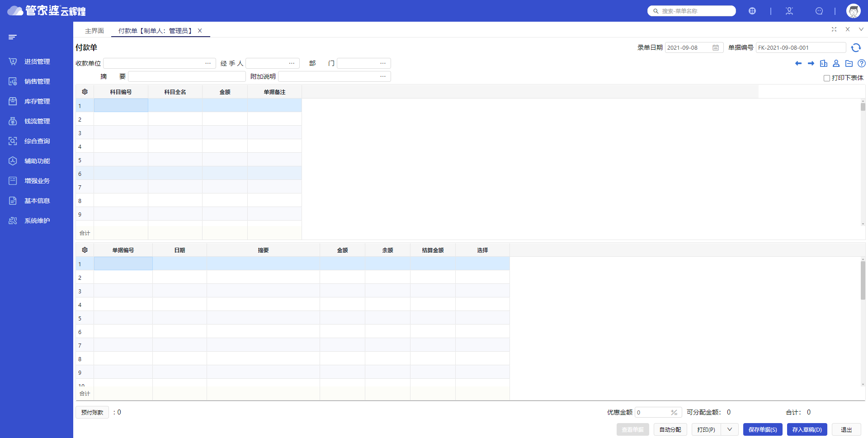868x438 pixels.
Task: Click the 科目全名 column header
Action: 175,92
